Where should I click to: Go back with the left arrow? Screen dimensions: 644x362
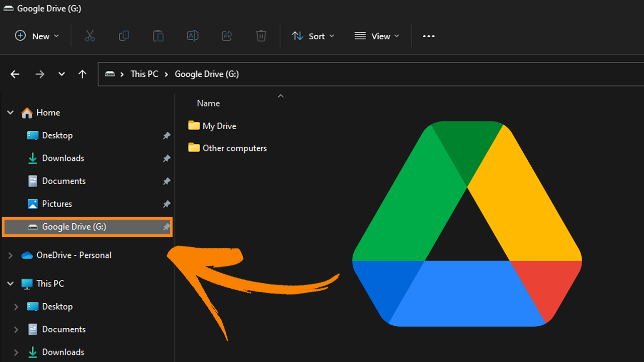[15, 74]
